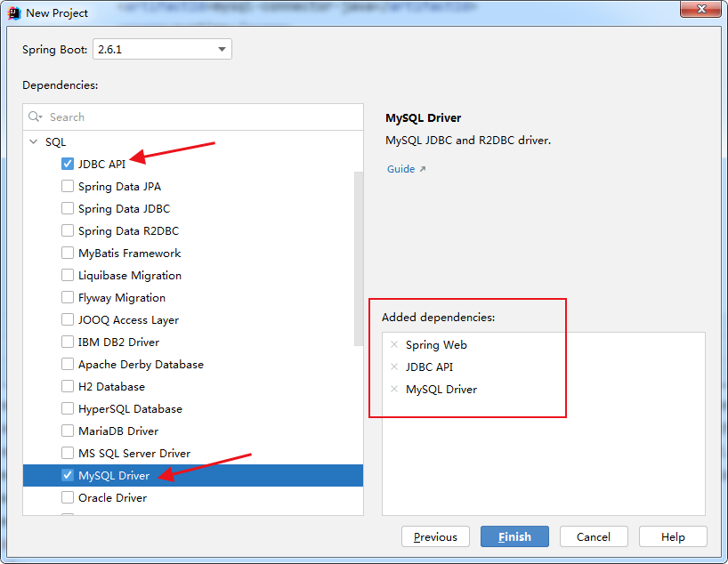Tick the MyBatis Framework checkbox
Image resolution: width=728 pixels, height=564 pixels.
68,253
